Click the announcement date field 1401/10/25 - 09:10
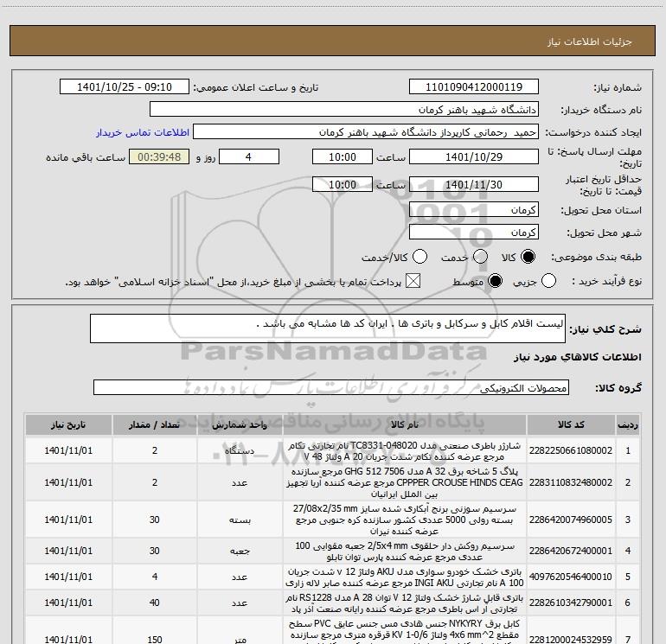666x644 pixels. (125, 87)
